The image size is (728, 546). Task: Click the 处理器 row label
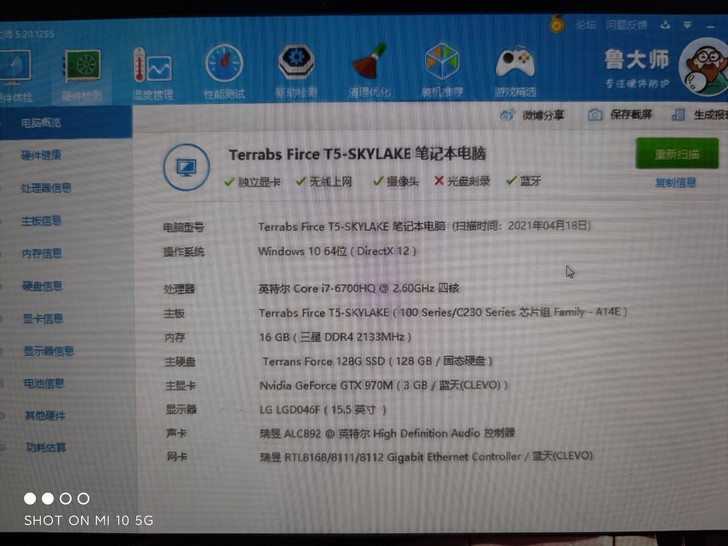pyautogui.click(x=179, y=289)
